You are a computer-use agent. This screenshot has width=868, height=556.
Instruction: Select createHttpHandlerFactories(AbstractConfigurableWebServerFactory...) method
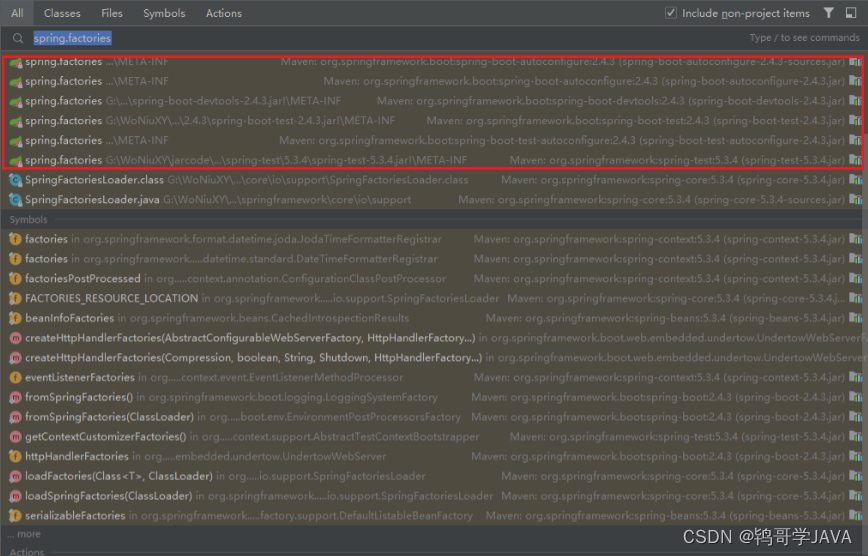coord(434,338)
